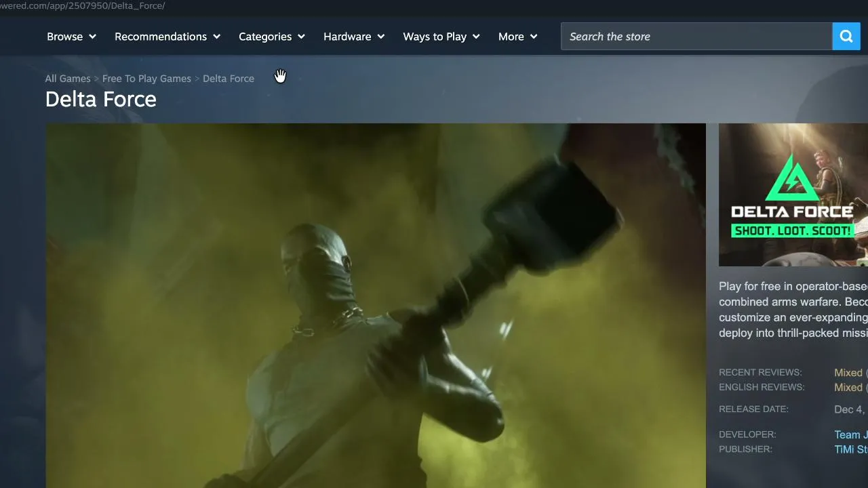Click the RELEASE DATE label
Image resolution: width=868 pixels, height=488 pixels.
point(753,409)
